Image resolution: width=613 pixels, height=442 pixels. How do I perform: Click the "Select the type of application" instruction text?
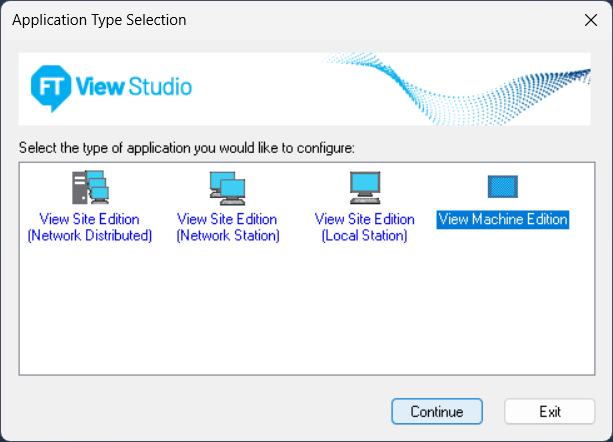(x=187, y=148)
